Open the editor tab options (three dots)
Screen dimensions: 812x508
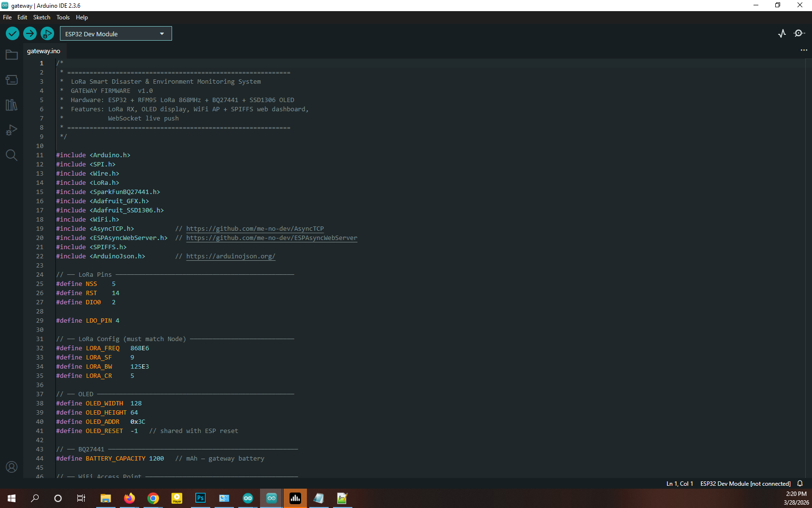pyautogui.click(x=804, y=50)
